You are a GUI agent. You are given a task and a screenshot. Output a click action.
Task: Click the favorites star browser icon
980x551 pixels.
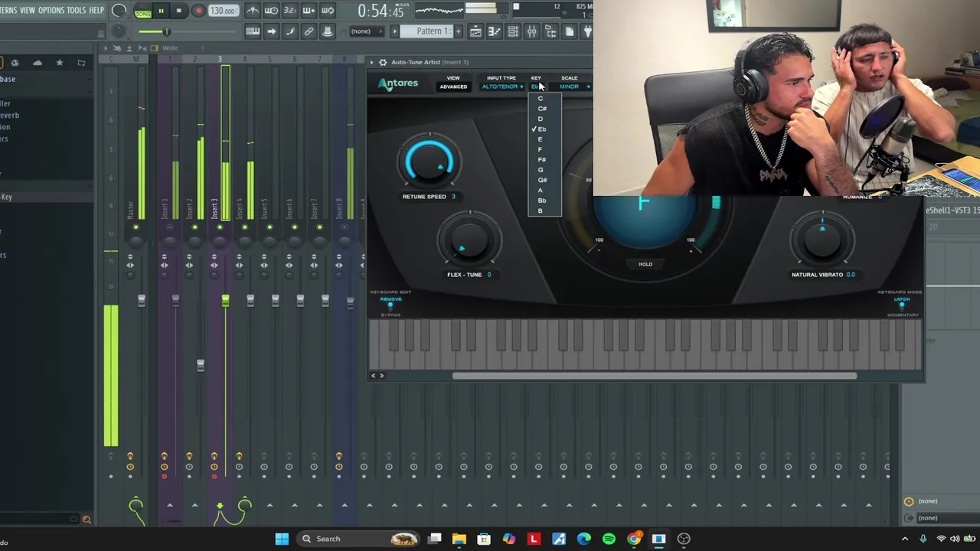point(60,63)
